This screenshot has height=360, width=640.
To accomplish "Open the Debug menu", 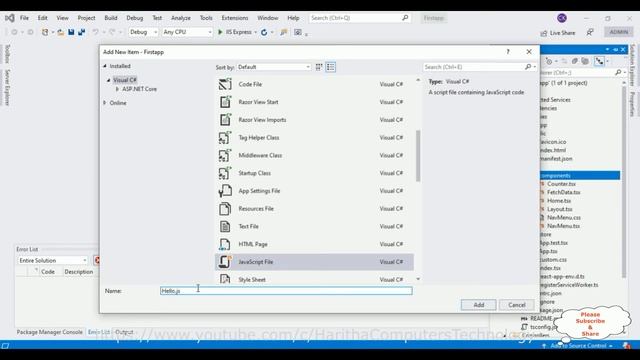I will (x=135, y=18).
